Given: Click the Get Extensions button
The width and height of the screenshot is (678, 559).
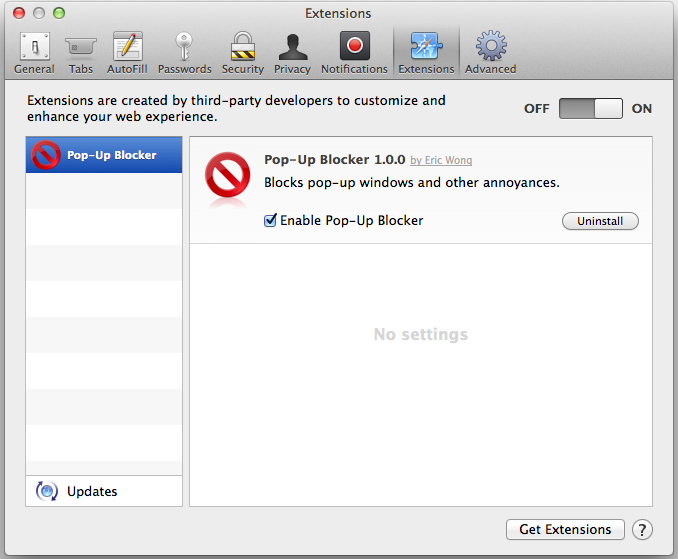Looking at the screenshot, I should click(565, 529).
